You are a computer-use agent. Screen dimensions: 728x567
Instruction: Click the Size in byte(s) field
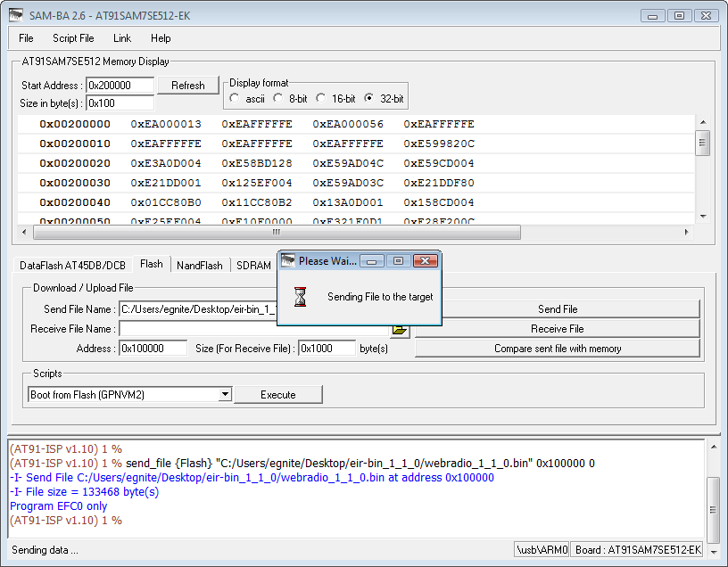pyautogui.click(x=120, y=103)
